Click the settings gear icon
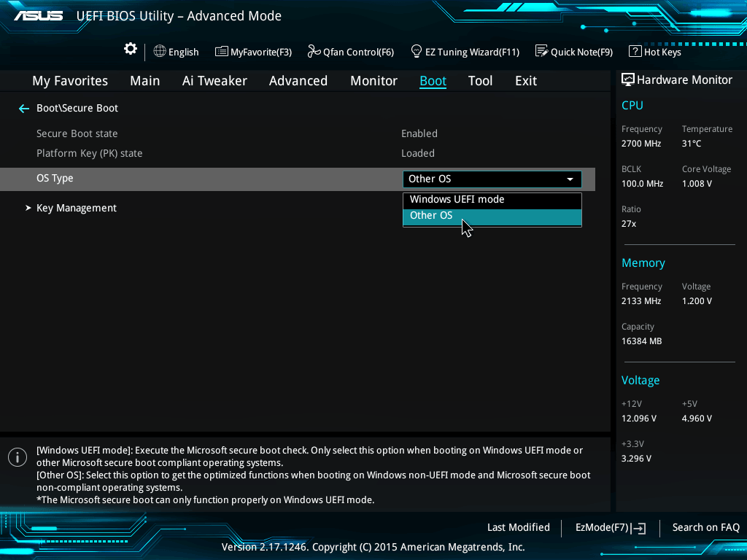Viewport: 747px width, 560px height. coord(131,49)
